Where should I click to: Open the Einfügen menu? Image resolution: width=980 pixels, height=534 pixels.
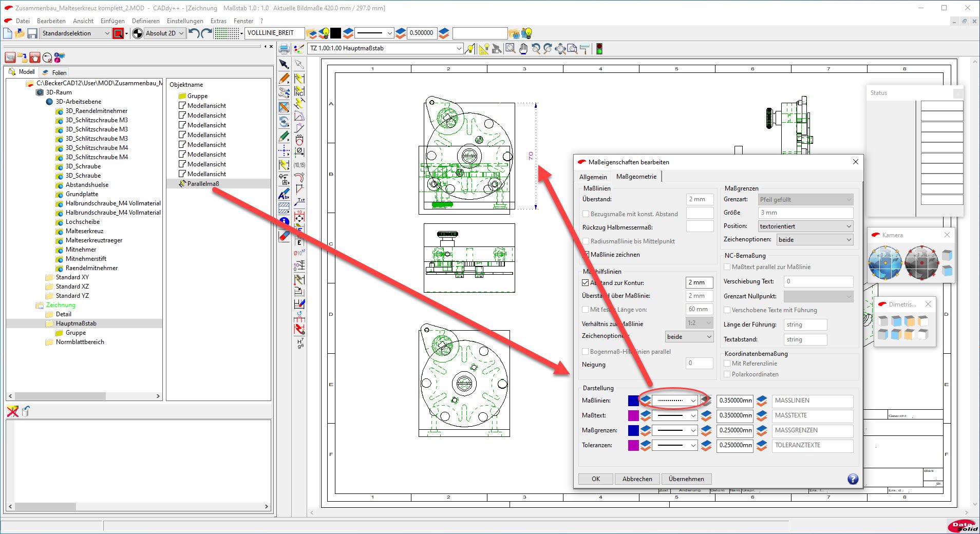tap(112, 21)
